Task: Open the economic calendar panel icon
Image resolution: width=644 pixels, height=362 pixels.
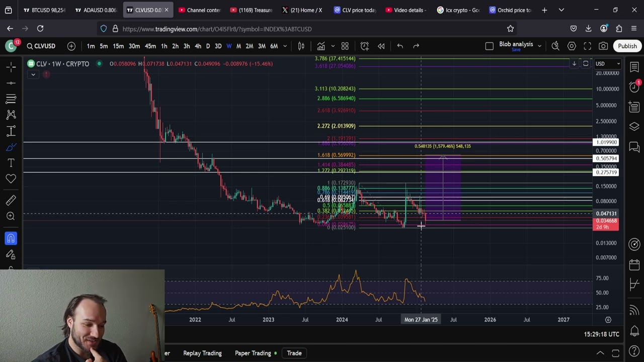Action: [634, 264]
